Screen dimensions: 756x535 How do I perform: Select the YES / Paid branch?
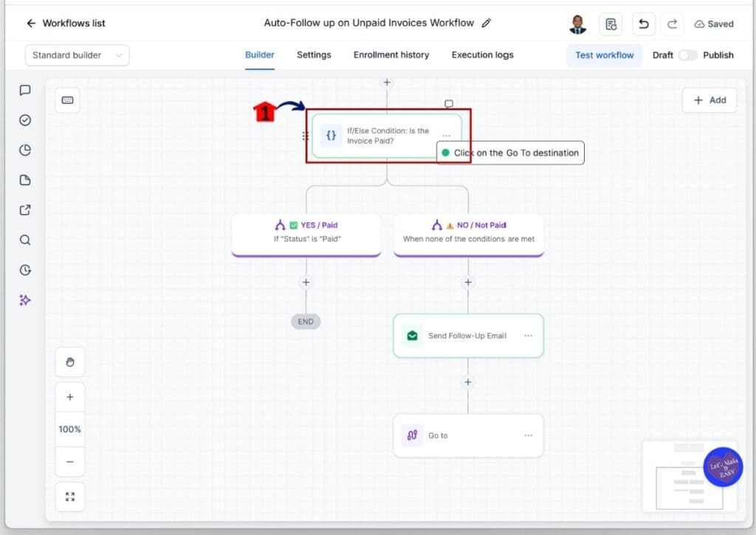click(x=306, y=235)
